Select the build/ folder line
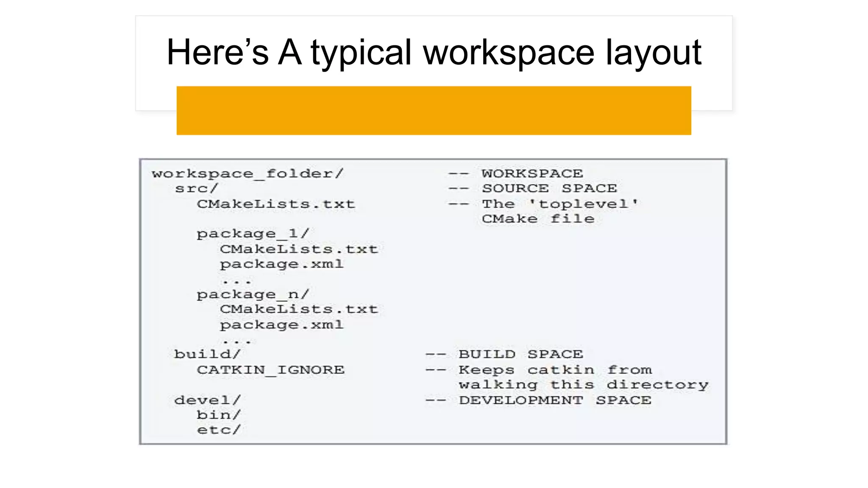Image resolution: width=868 pixels, height=488 pixels. [x=207, y=354]
